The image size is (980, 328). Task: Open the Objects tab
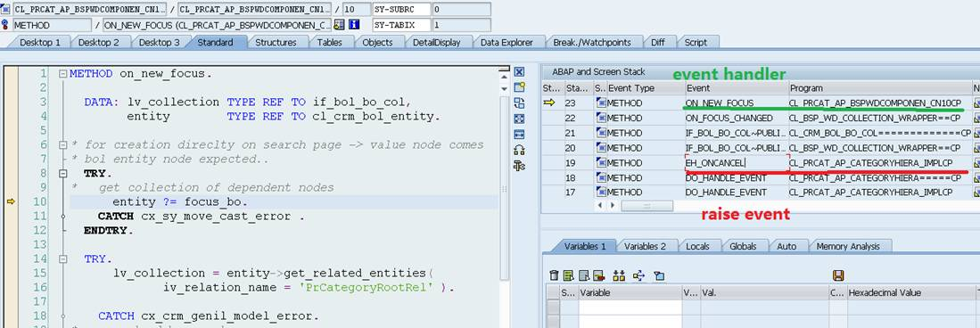377,43
